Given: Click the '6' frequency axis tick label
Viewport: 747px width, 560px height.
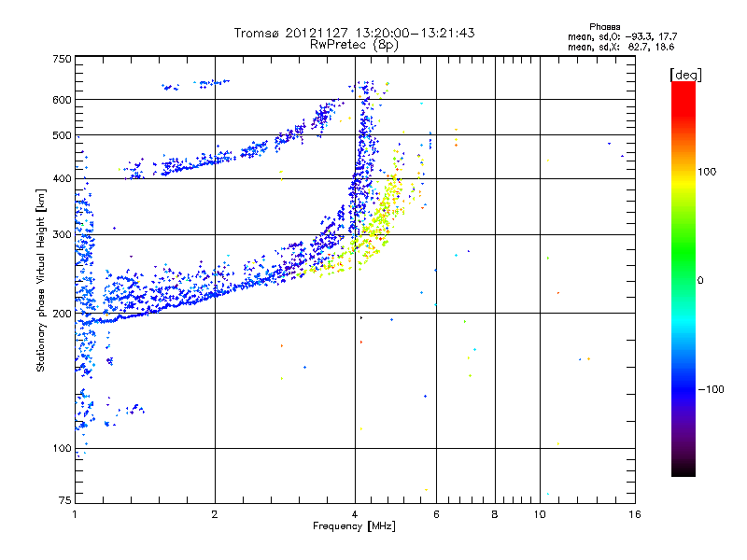Looking at the screenshot, I should (436, 514).
